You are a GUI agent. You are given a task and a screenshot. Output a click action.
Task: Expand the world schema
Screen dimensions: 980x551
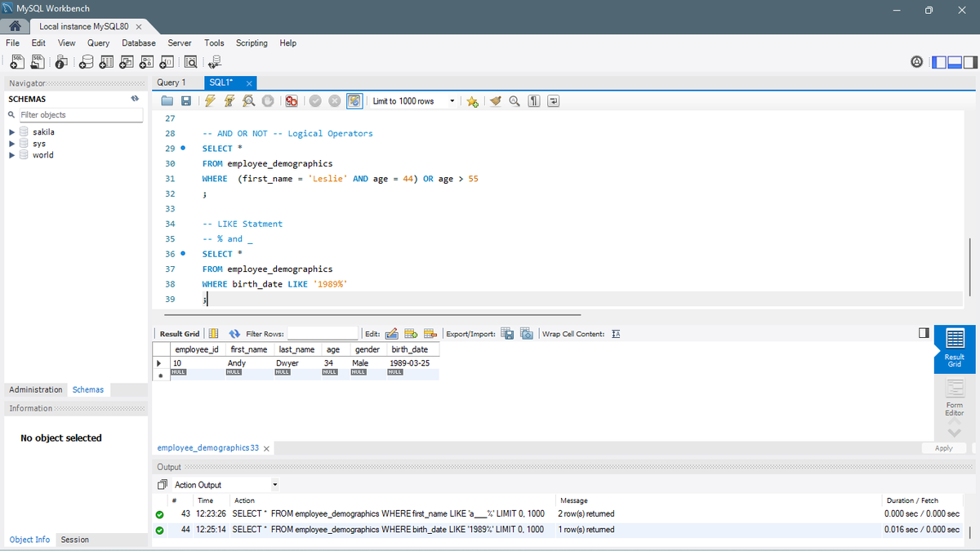click(11, 155)
